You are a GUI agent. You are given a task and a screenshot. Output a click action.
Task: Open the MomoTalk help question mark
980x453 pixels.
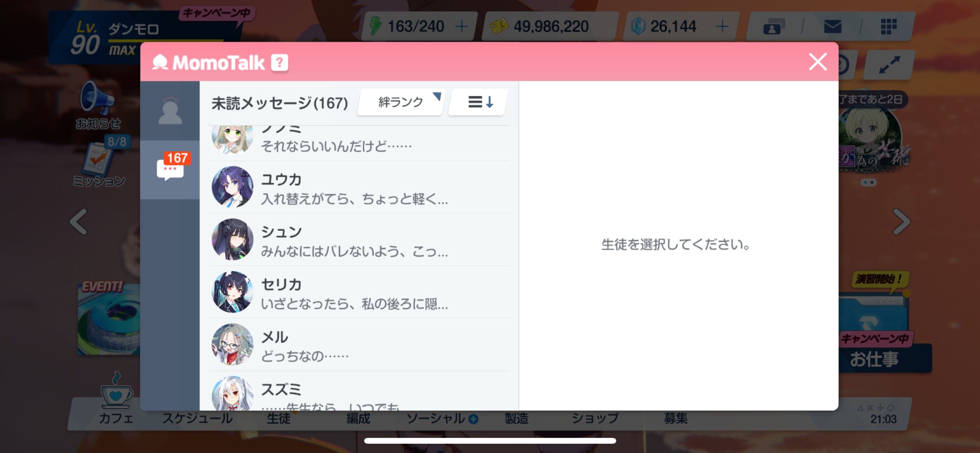[x=280, y=63]
